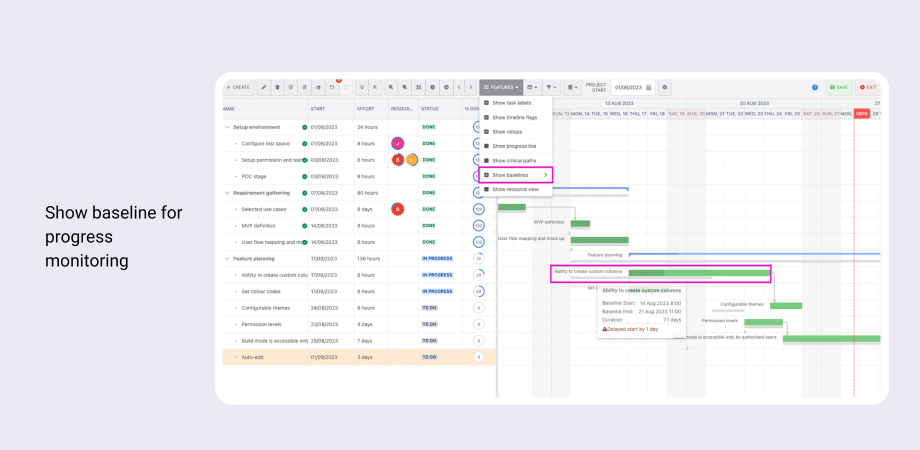Screen dimensions: 920x450
Task: Click green done checkmark beside Setup environment
Action: coord(305,127)
